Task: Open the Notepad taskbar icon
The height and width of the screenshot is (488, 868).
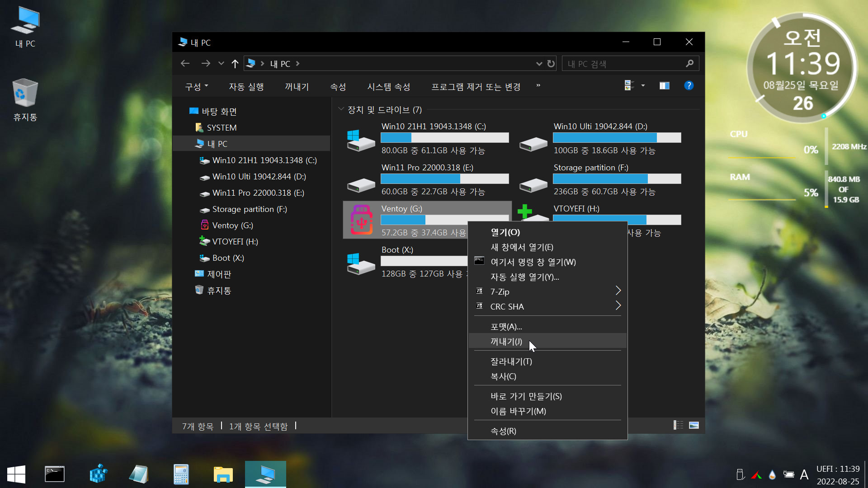Action: point(139,474)
